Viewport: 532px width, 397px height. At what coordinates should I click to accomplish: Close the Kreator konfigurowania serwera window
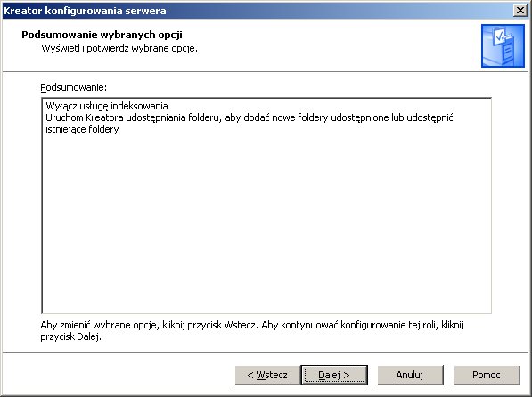click(x=520, y=11)
